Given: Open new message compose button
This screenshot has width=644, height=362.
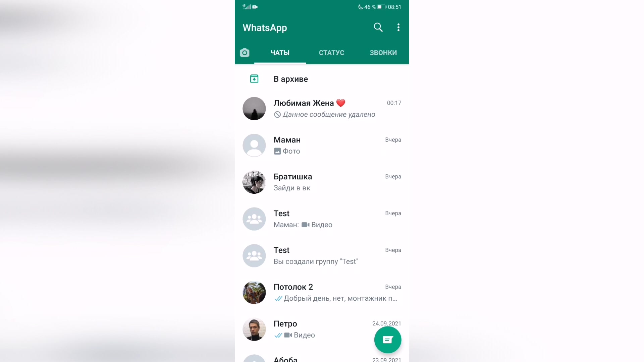Looking at the screenshot, I should click(388, 340).
